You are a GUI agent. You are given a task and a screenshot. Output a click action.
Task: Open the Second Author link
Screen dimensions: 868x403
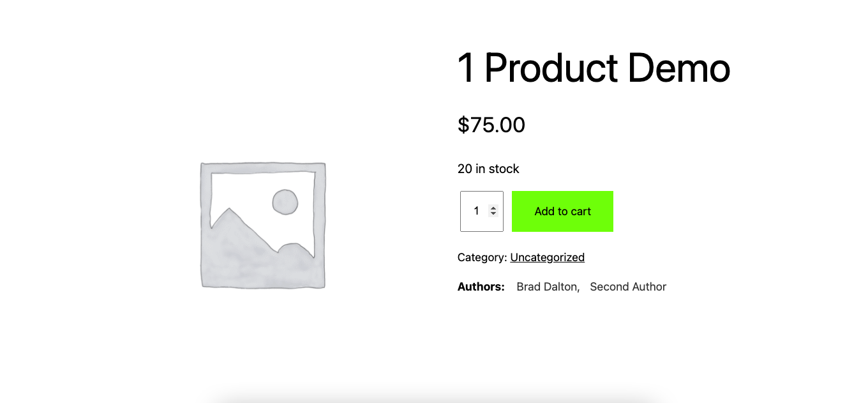[x=628, y=287]
